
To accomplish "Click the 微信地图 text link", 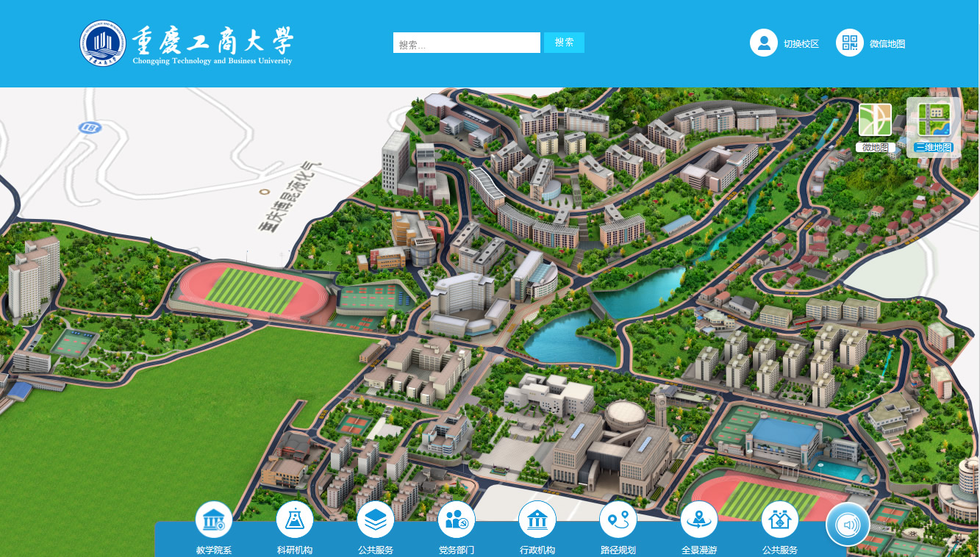I will point(887,44).
